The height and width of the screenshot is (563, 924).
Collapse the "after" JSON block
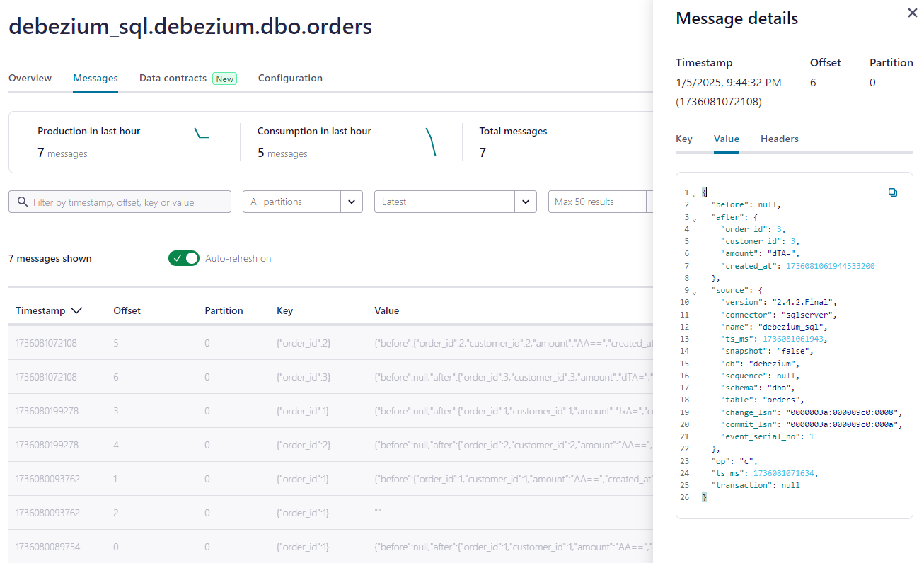click(x=693, y=219)
